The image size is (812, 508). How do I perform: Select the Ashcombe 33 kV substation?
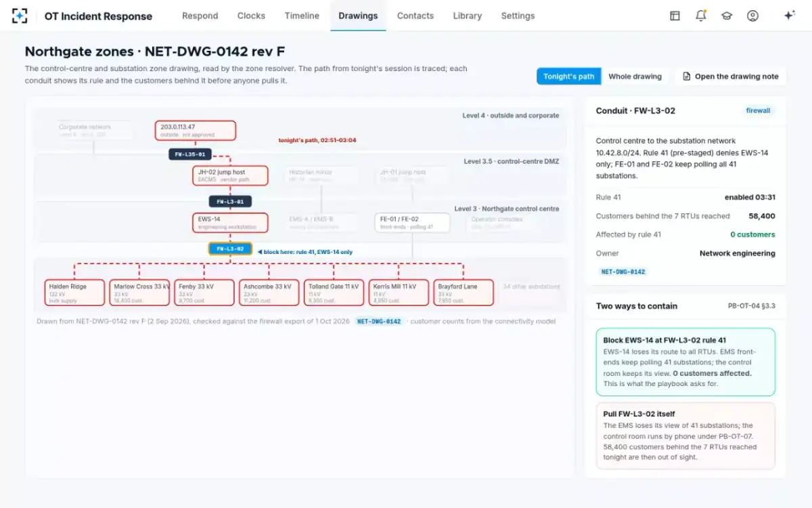[x=269, y=292]
